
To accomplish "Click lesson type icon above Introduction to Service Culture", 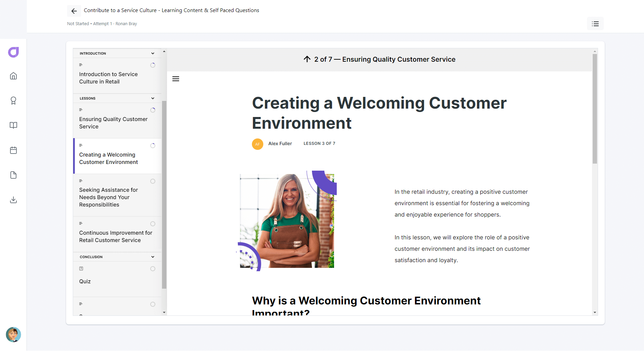I will coord(81,65).
